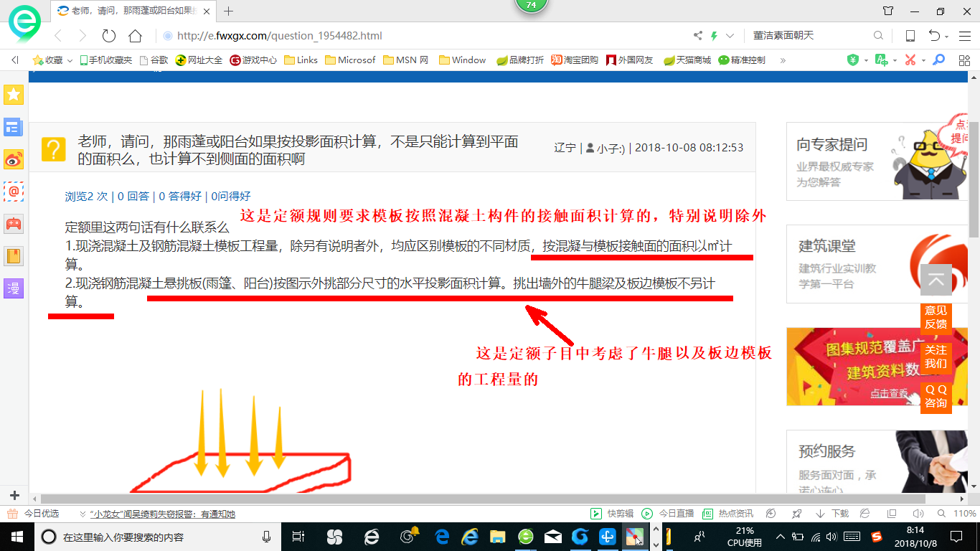Open the purple 漫 comics sidebar icon
This screenshot has width=980, height=551.
point(14,288)
